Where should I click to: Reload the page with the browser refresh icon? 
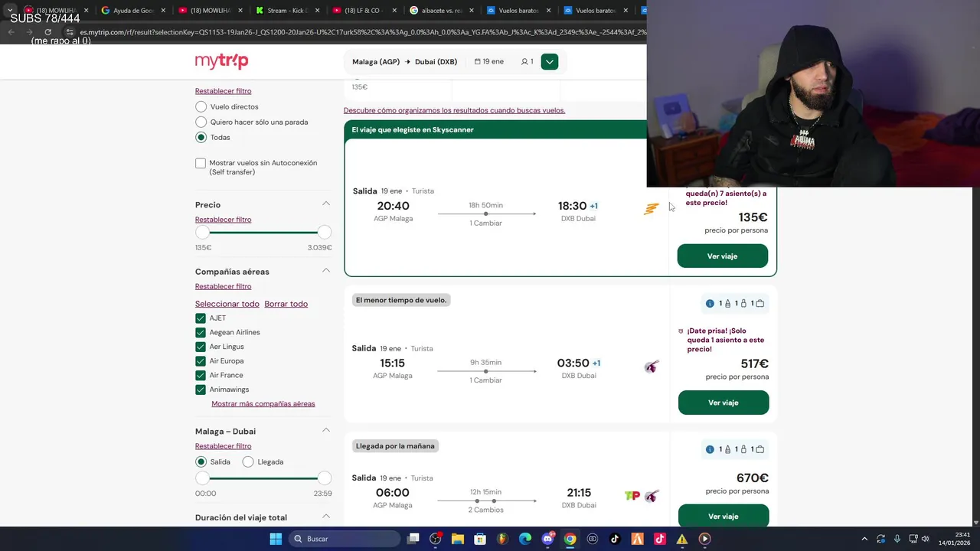pos(47,32)
